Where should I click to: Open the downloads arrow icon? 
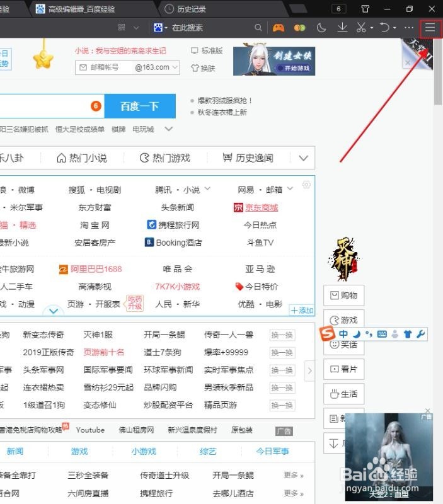pyautogui.click(x=342, y=27)
